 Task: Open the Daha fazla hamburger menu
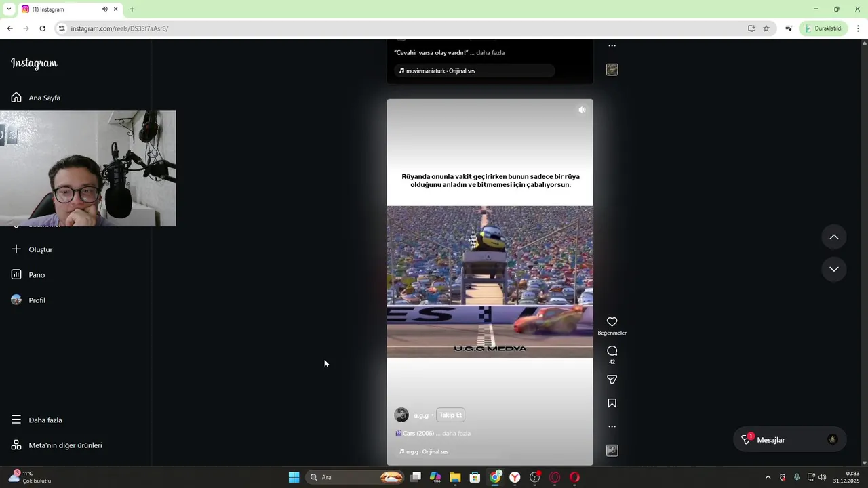point(37,420)
